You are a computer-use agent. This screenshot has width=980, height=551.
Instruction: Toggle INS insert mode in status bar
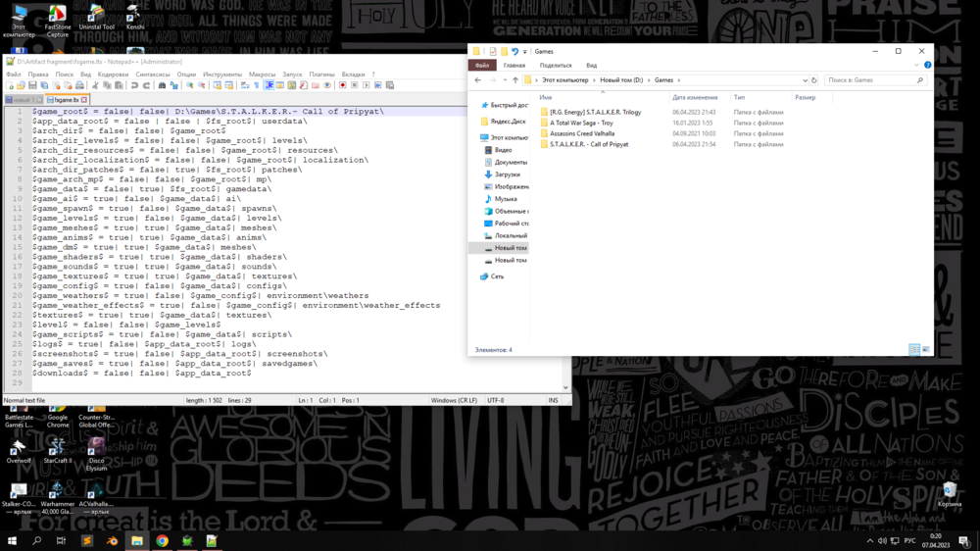click(554, 400)
